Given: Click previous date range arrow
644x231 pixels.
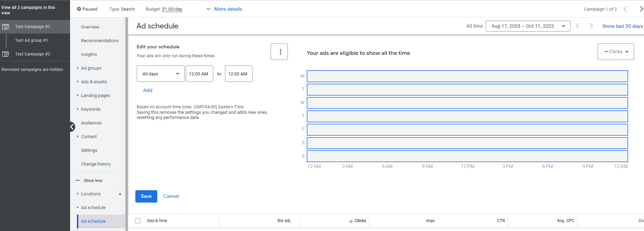Looking at the screenshot, I should coord(578,26).
